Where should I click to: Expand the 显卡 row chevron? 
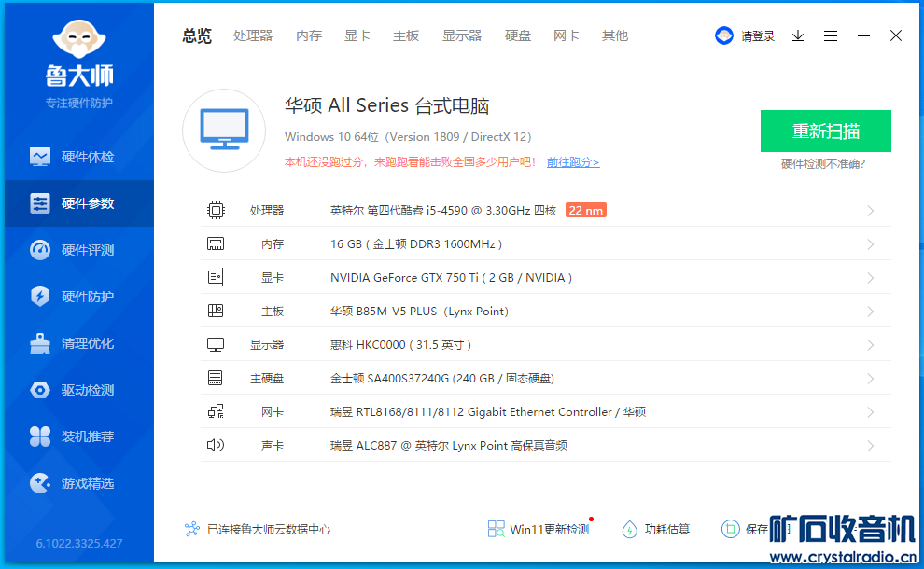tap(871, 278)
